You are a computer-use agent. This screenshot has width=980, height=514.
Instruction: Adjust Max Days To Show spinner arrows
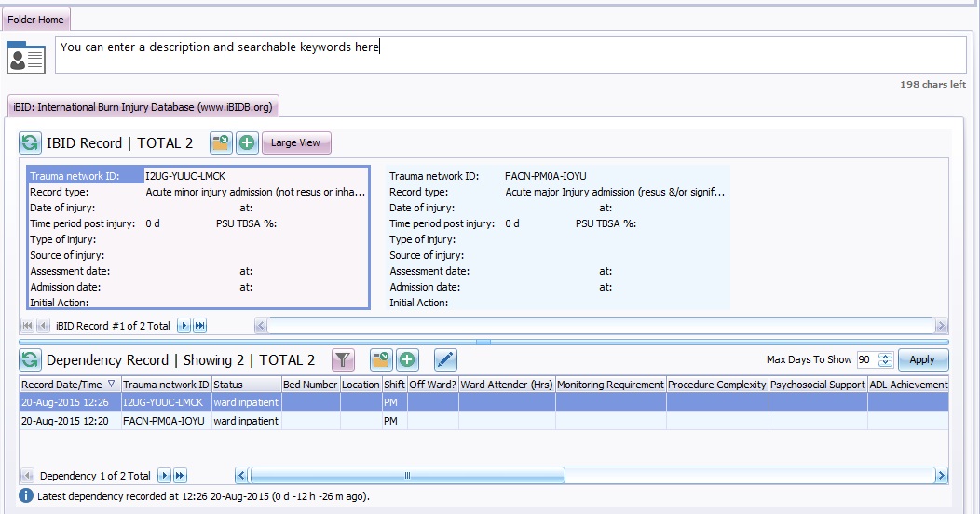[886, 360]
